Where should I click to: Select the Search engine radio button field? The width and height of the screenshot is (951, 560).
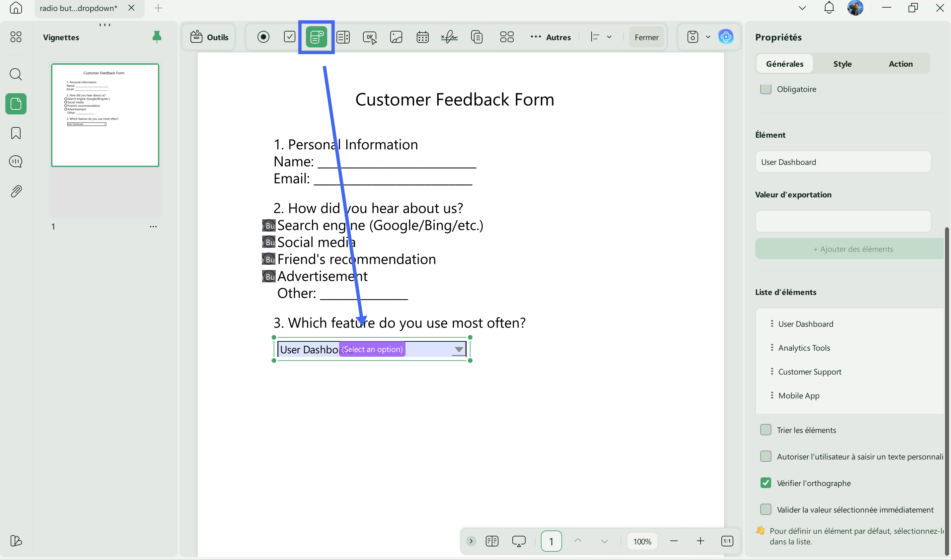pyautogui.click(x=269, y=226)
